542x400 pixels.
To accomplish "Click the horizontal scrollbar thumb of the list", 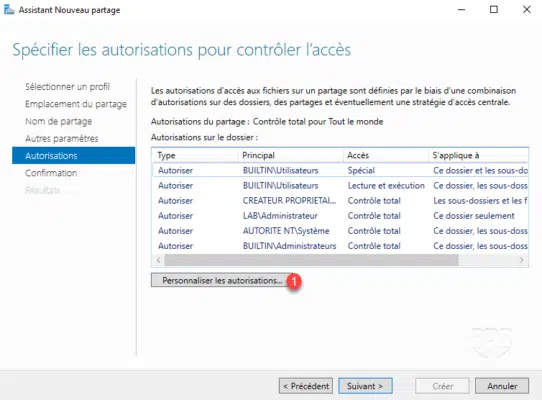I will pos(311,260).
